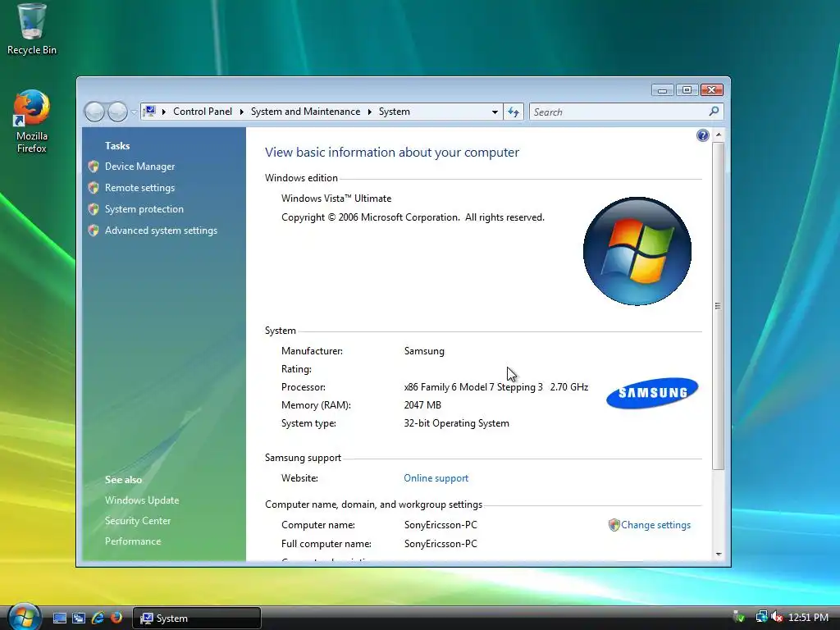Click the SonyEricsson-PC full computer name value
The width and height of the screenshot is (840, 630).
click(441, 544)
